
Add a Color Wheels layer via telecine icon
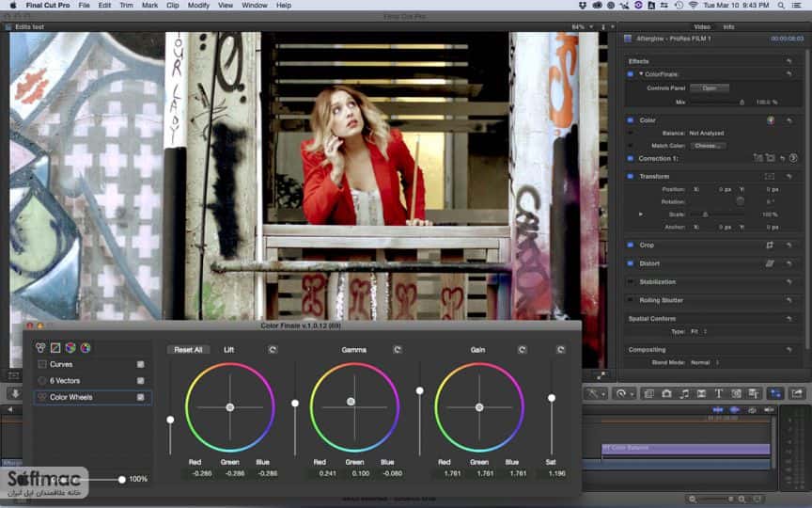tap(40, 348)
